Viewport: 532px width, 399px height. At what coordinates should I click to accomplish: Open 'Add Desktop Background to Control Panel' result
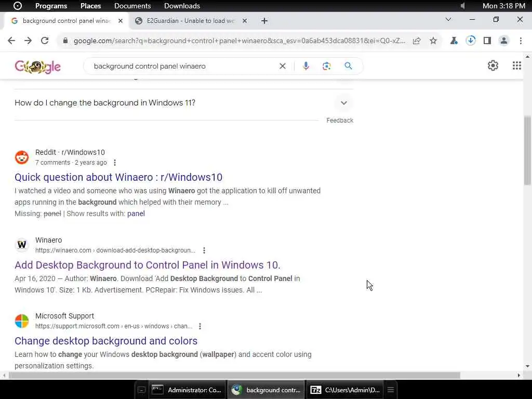click(148, 265)
